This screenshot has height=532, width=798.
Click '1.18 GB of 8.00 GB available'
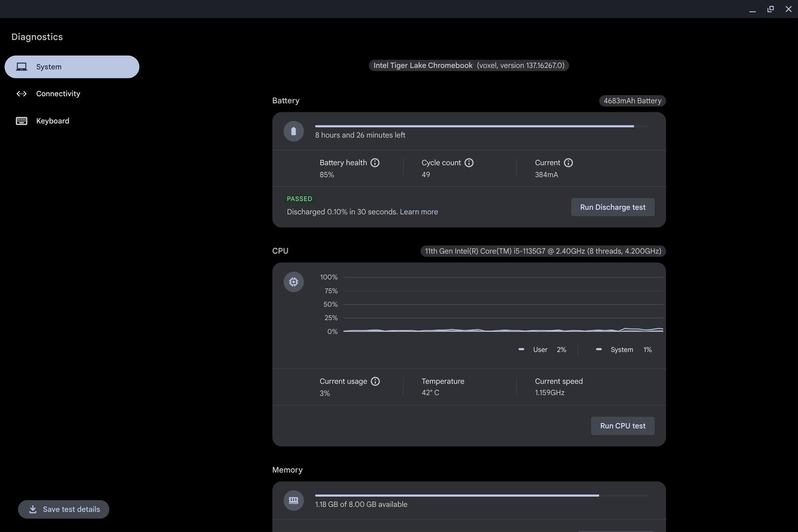pos(361,504)
